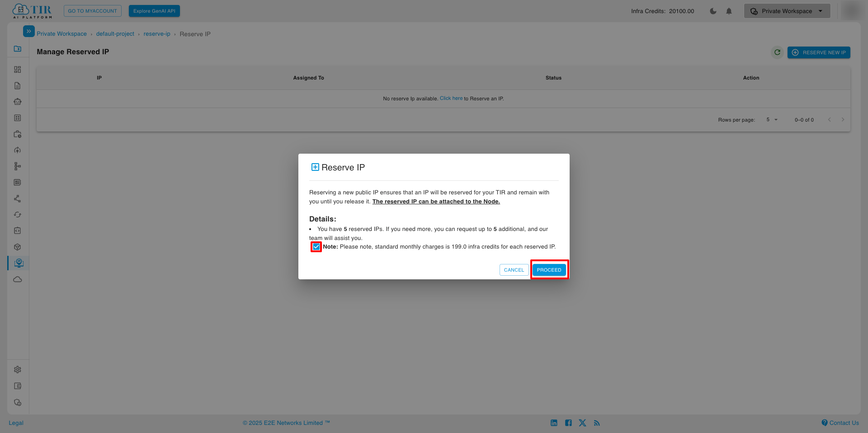This screenshot has width=868, height=433.
Task: Click default-project breadcrumb link
Action: (x=115, y=34)
